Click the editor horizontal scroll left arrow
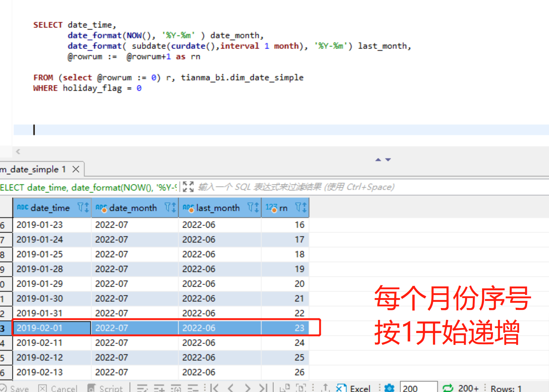This screenshot has height=392, width=549. pos(18,152)
